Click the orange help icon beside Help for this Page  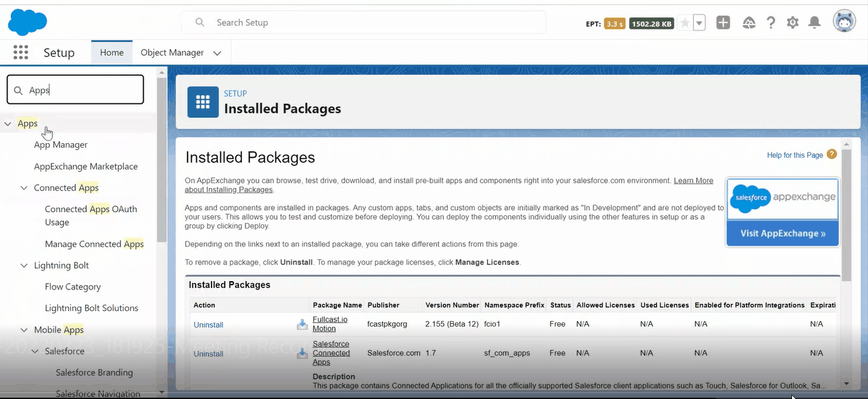(x=832, y=154)
